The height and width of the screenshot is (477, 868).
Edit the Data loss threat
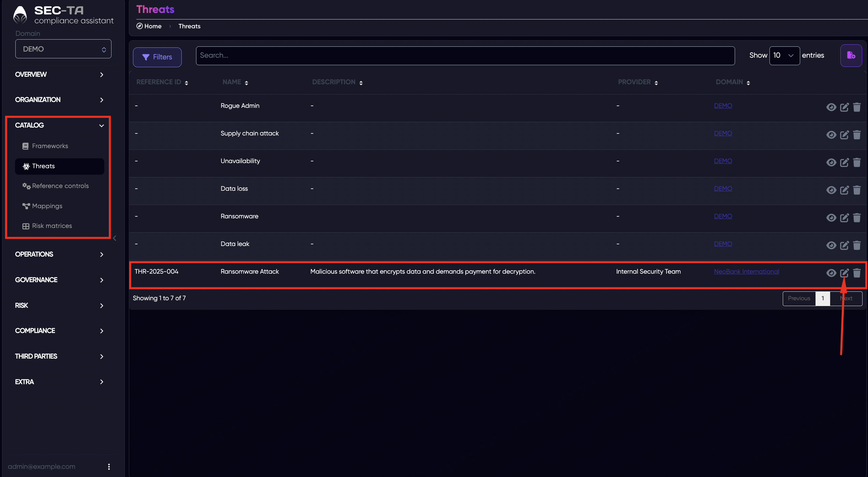click(844, 190)
